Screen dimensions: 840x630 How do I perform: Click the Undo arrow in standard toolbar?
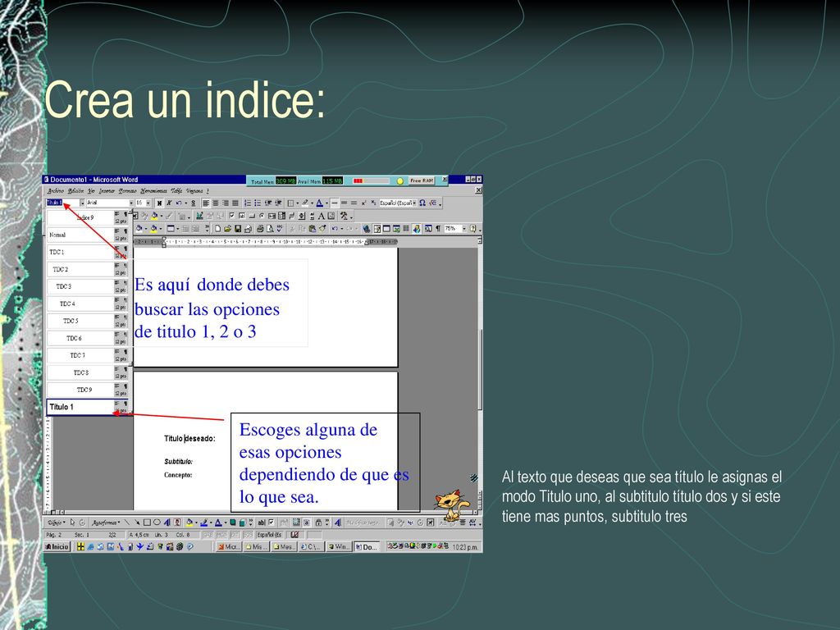click(335, 229)
